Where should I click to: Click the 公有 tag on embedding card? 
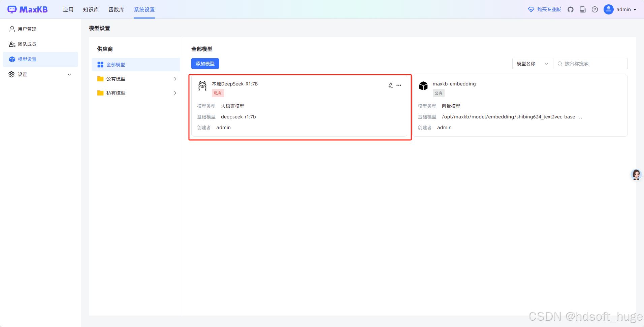click(439, 93)
